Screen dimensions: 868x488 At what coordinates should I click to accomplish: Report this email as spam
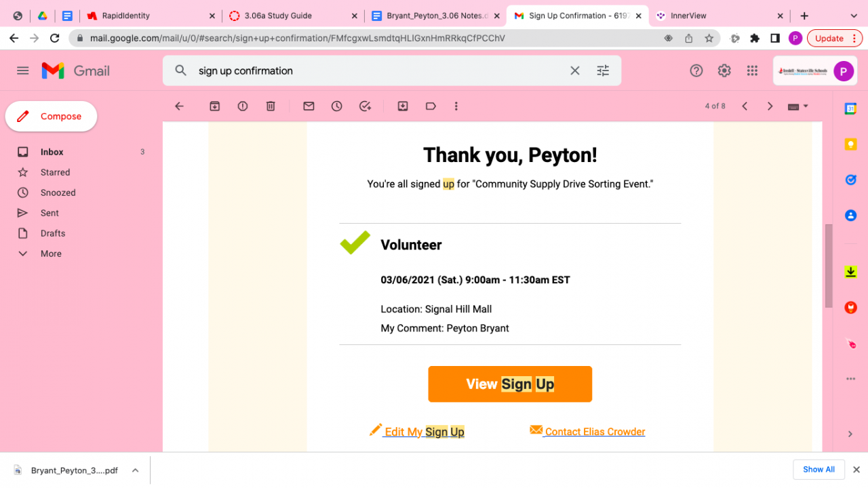click(243, 106)
